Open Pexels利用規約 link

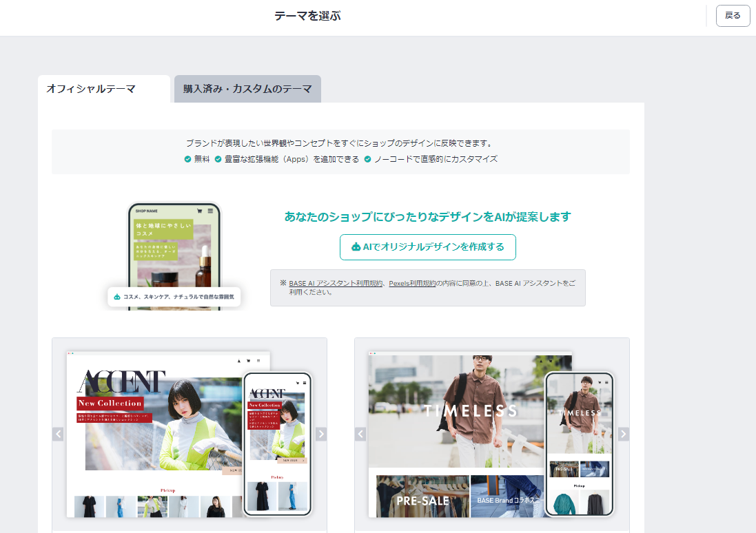(x=412, y=283)
